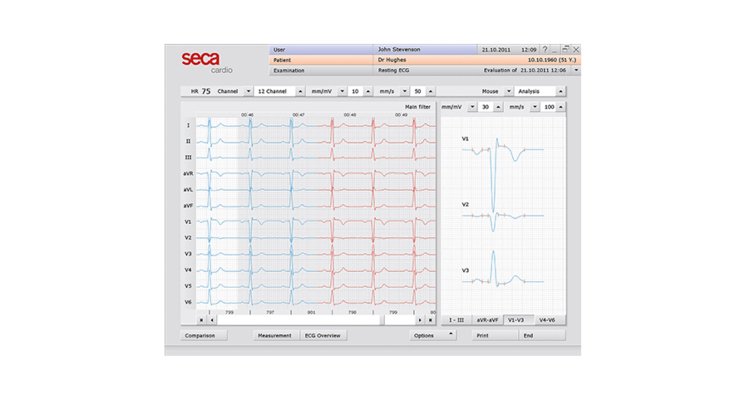Open main mm/s down-arrow next to value 50
The height and width of the screenshot is (399, 745).
[x=404, y=91]
